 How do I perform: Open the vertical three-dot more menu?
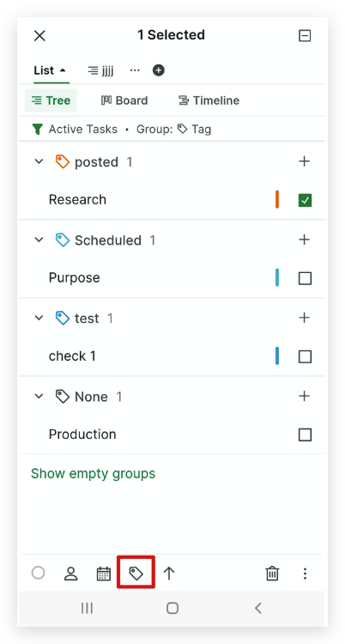305,574
